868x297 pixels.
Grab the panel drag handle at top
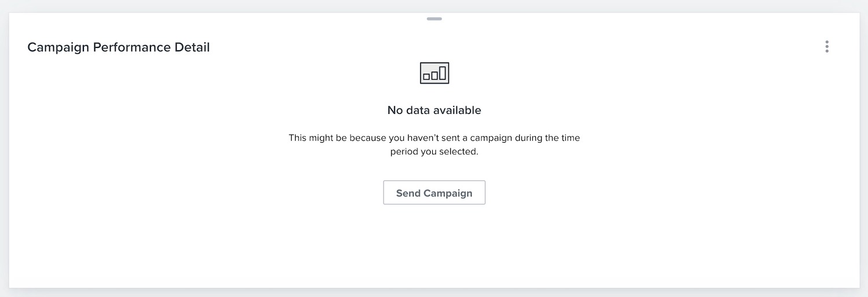(434, 19)
